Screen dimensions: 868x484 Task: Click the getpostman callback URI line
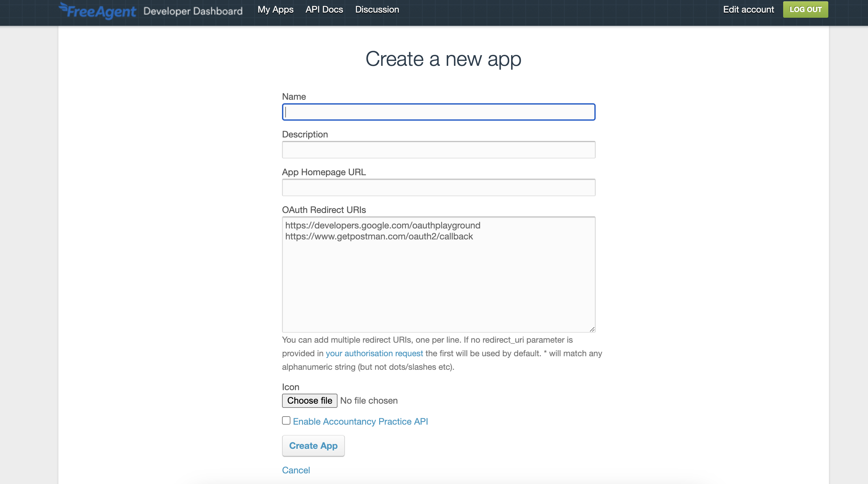tap(379, 236)
